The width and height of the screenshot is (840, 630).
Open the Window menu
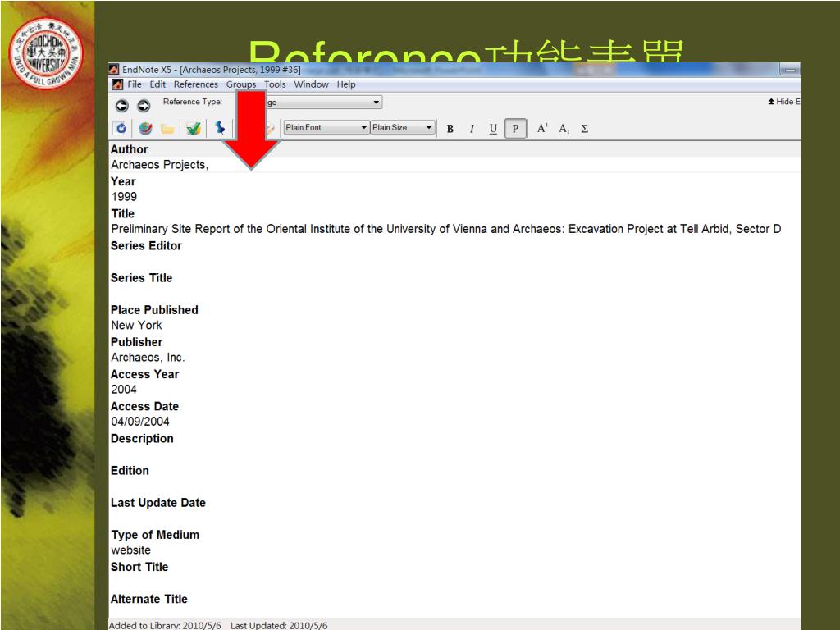coord(311,84)
